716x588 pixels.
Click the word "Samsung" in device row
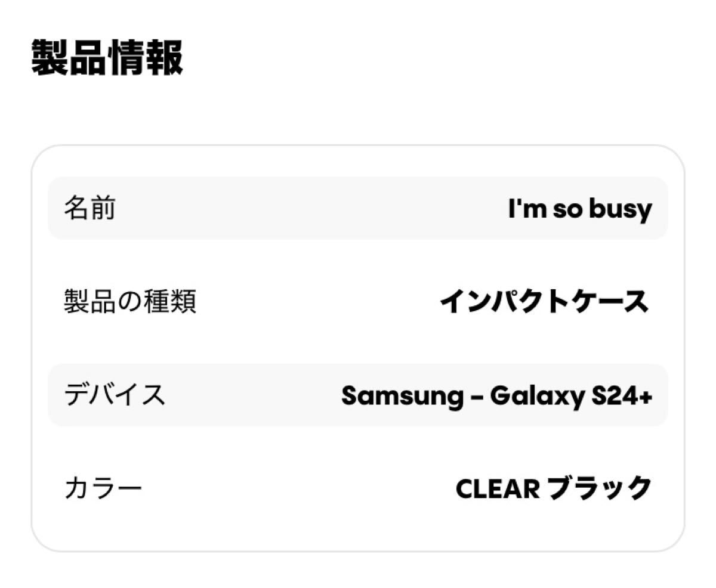[402, 395]
